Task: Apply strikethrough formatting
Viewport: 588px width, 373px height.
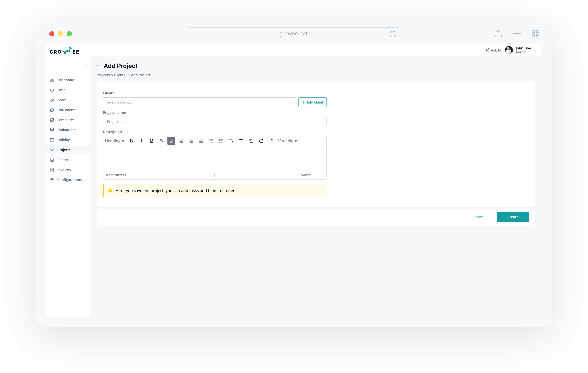Action: (161, 141)
